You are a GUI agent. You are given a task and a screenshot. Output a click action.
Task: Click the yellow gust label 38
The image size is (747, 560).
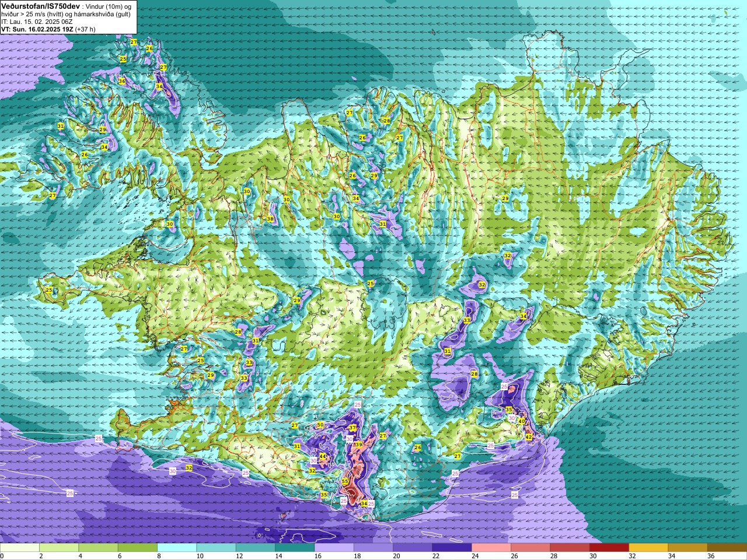(x=270, y=219)
